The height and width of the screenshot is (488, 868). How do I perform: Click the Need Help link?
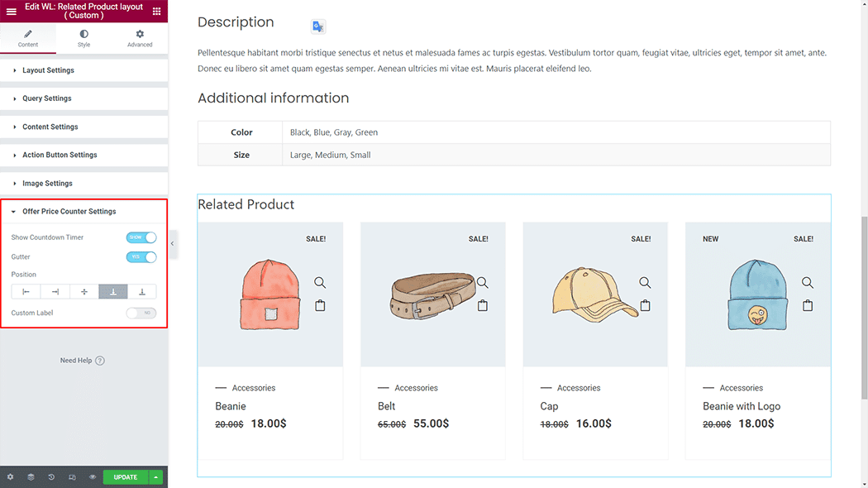tap(82, 361)
